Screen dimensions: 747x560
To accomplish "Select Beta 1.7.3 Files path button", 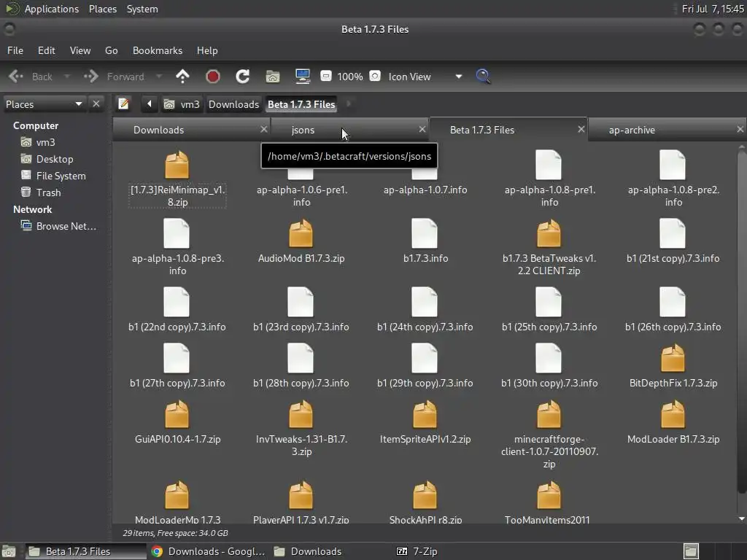I will [x=301, y=104].
